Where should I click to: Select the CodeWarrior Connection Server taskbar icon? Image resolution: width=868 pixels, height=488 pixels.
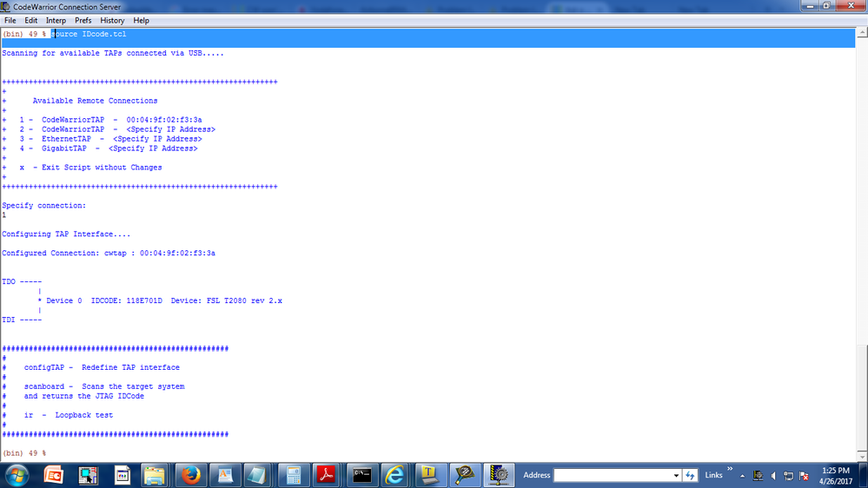(499, 475)
